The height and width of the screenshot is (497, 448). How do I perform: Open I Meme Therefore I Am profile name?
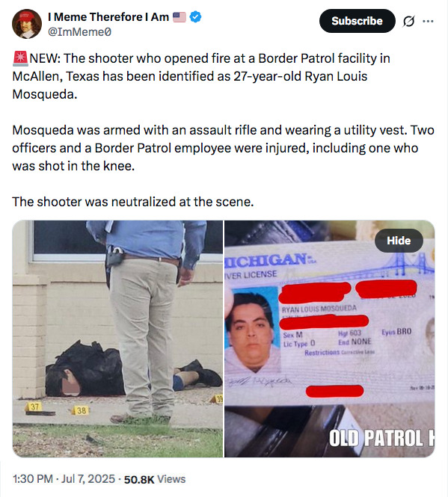(x=108, y=16)
